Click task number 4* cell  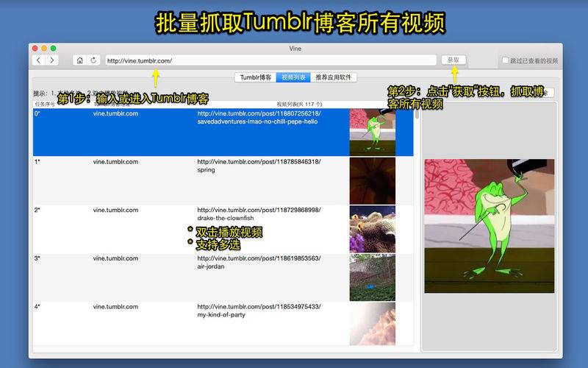[37, 306]
